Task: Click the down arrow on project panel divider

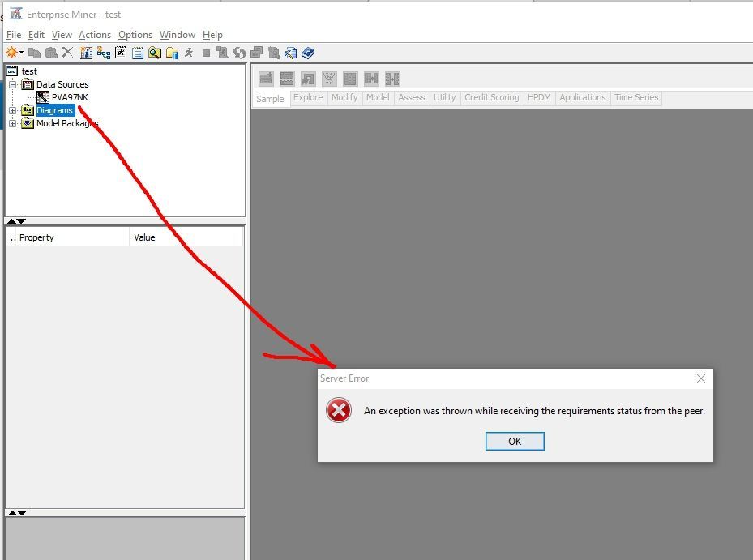Action: tap(21, 221)
